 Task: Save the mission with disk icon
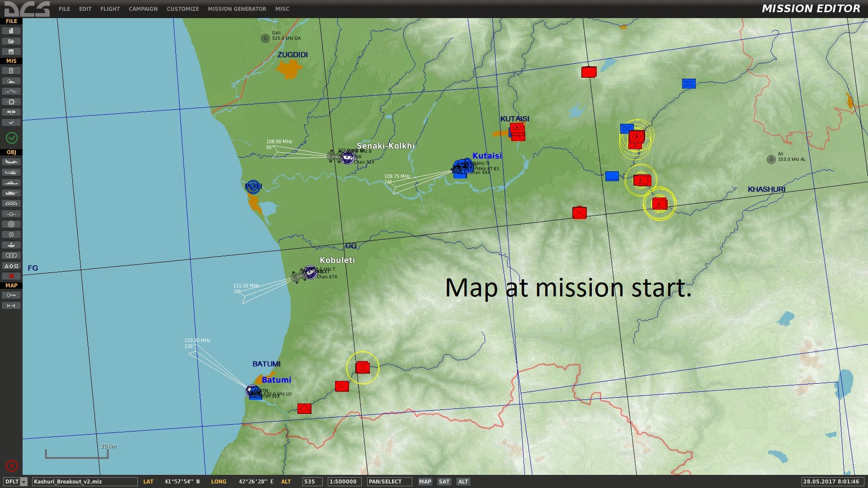click(11, 52)
